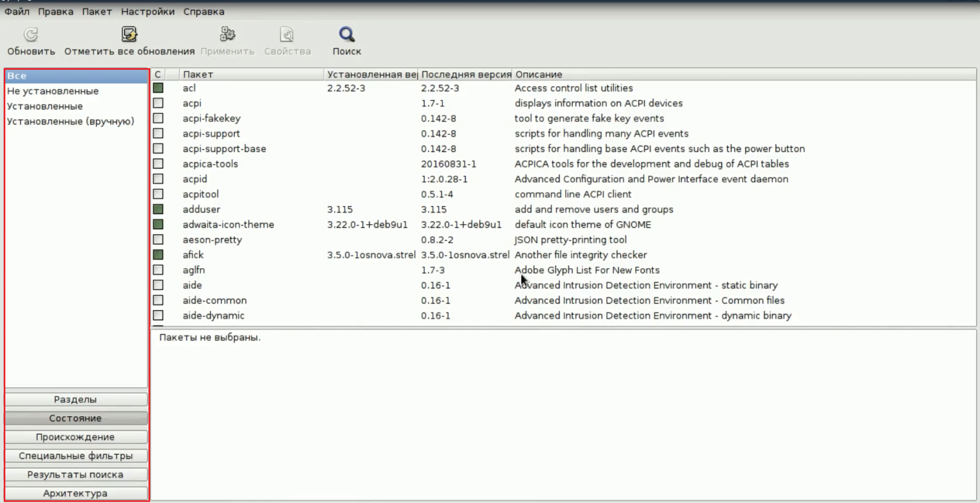Click the Состояние filter button
980x503 pixels.
point(76,419)
